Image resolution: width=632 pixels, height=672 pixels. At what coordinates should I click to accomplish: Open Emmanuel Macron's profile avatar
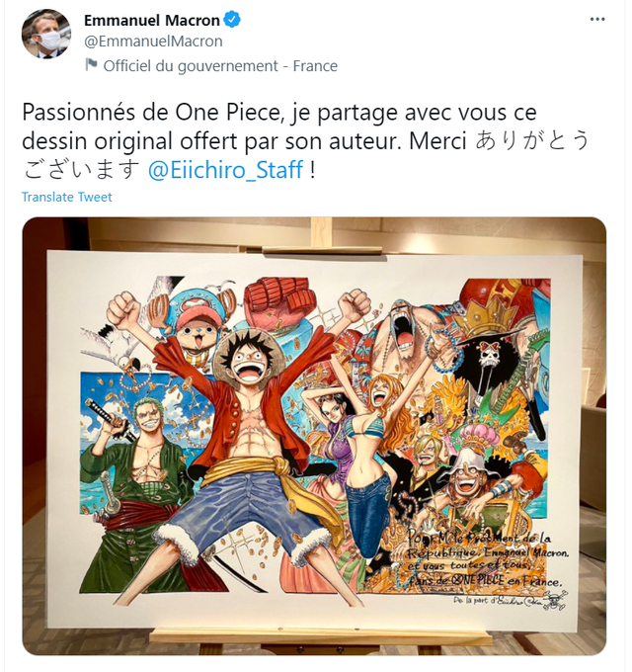click(46, 34)
